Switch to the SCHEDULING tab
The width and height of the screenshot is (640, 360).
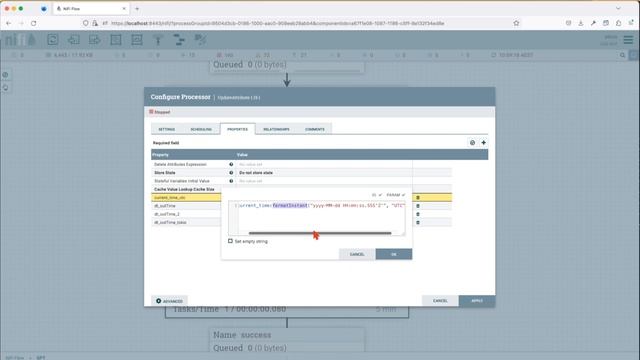[x=201, y=129]
